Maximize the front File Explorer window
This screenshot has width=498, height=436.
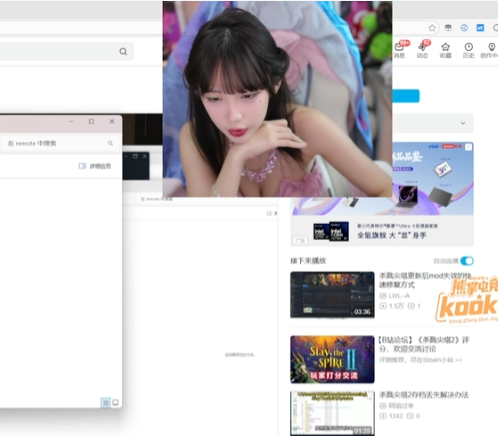click(x=91, y=122)
